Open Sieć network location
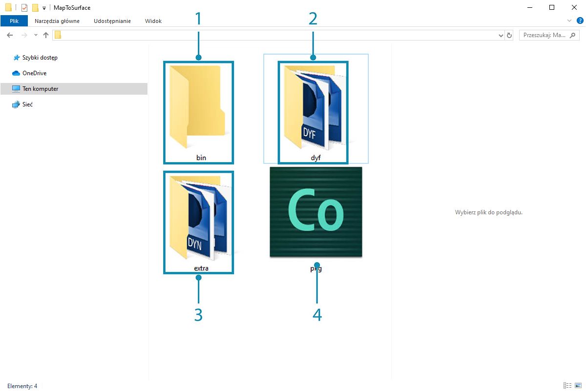This screenshot has height=392, width=586. [x=22, y=104]
